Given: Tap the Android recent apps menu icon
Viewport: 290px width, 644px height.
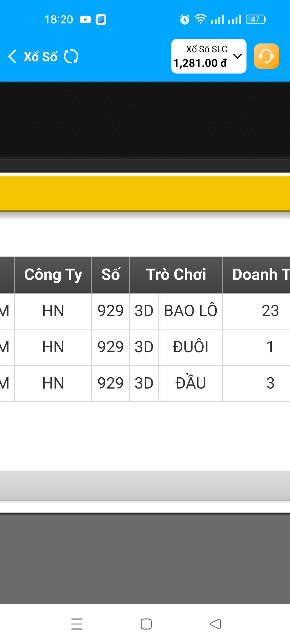Looking at the screenshot, I should (77, 624).
